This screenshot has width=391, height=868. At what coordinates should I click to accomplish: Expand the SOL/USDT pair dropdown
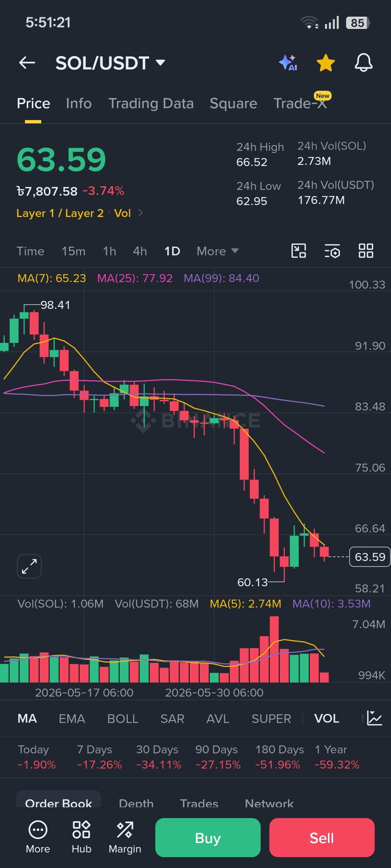point(160,63)
